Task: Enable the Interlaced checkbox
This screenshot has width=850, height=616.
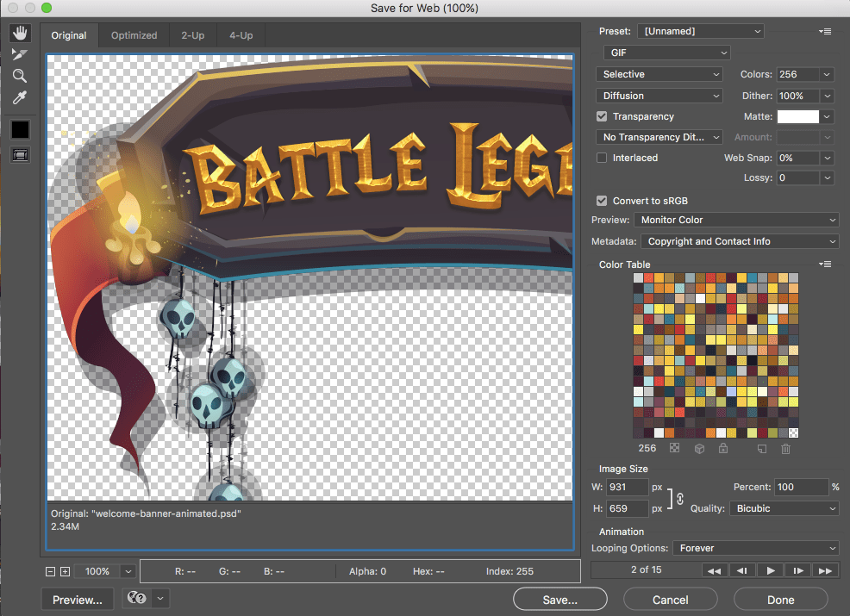Action: [602, 158]
